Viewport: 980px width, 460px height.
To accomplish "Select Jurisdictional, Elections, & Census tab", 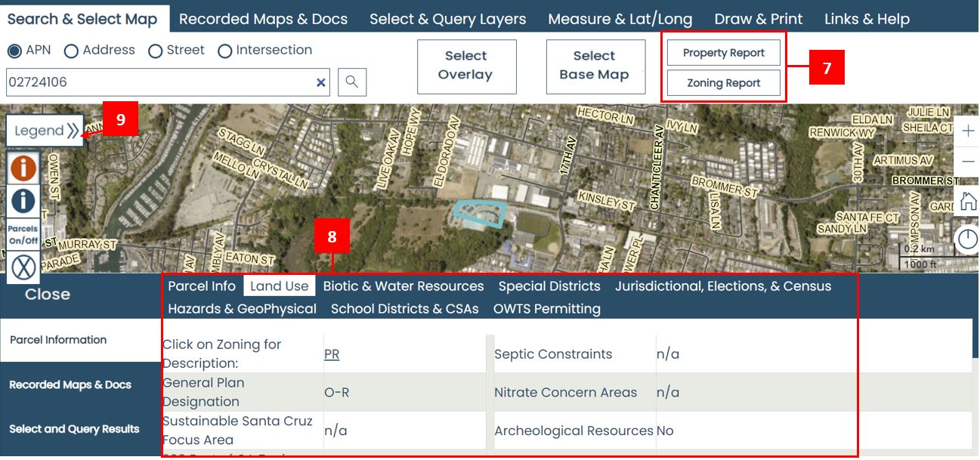I will tap(723, 286).
